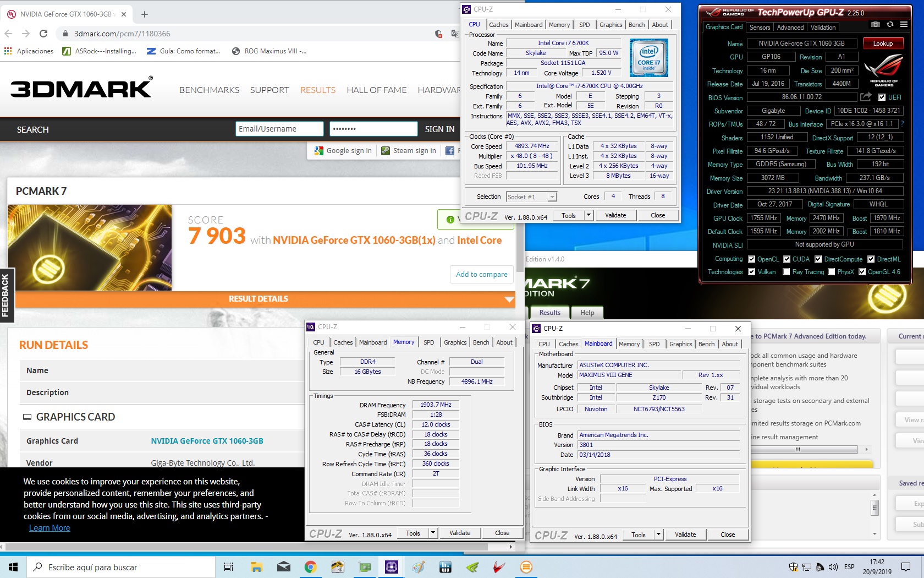Open Tools dropdown arrow in top CPU-Z window

tap(589, 215)
